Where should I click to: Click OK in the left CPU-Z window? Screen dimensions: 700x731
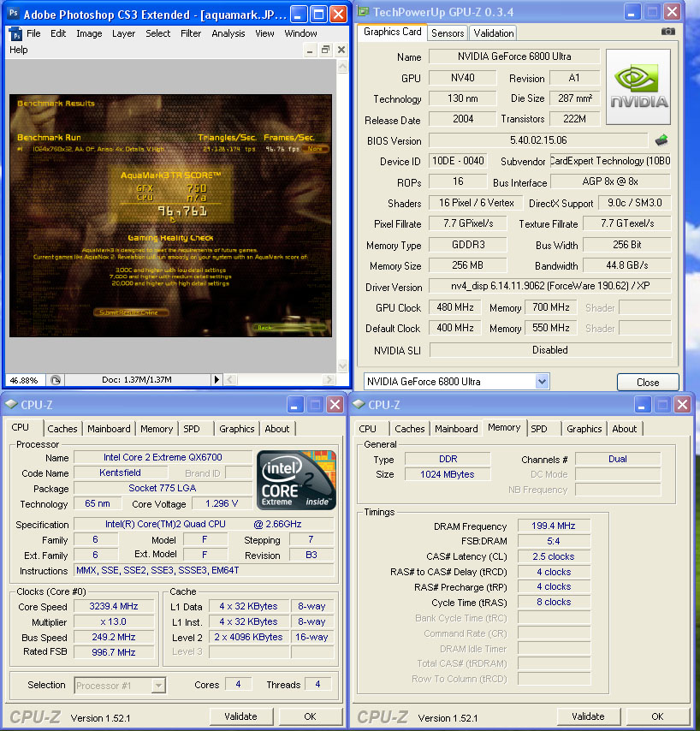pyautogui.click(x=310, y=716)
